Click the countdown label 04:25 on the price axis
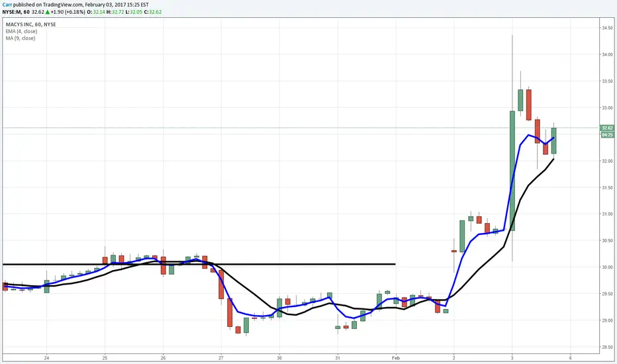The width and height of the screenshot is (617, 364). [x=607, y=135]
